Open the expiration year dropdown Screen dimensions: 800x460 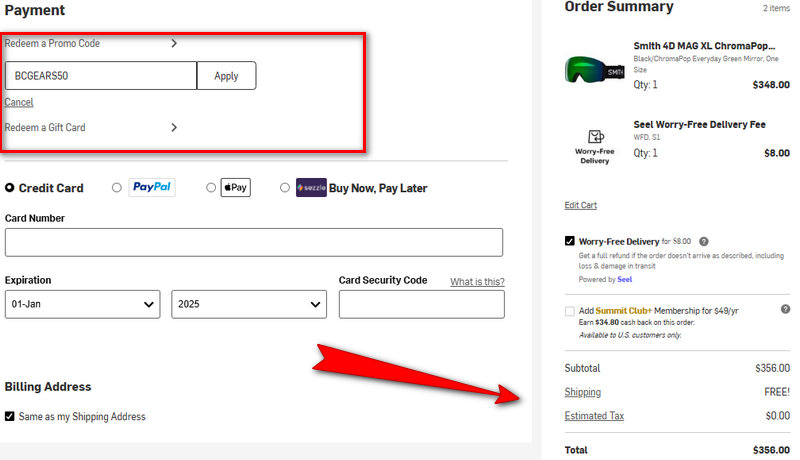tap(249, 304)
